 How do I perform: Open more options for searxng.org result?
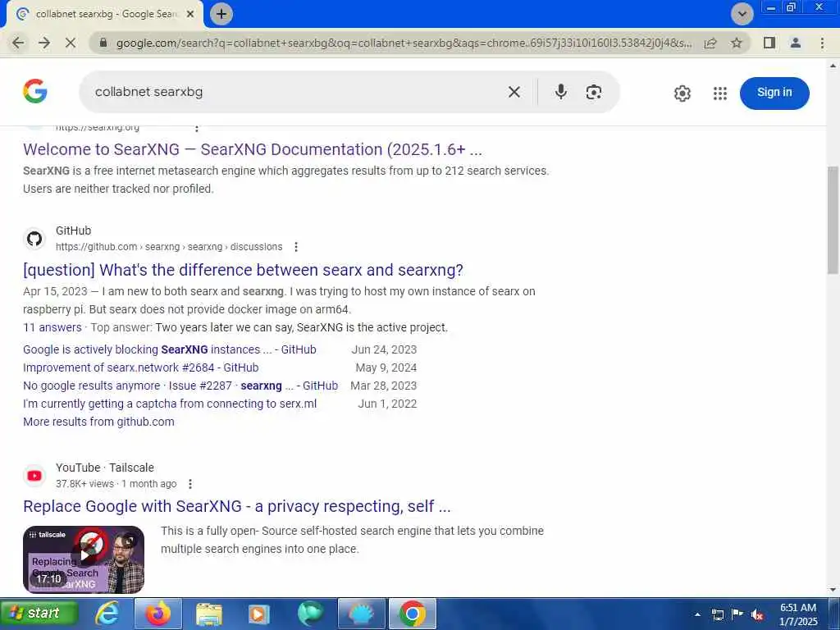(x=197, y=128)
